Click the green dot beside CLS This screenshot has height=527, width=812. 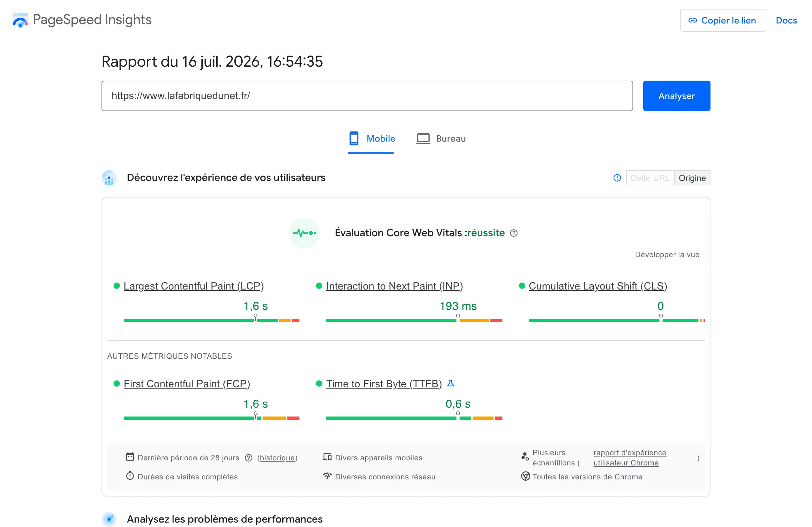pyautogui.click(x=522, y=286)
